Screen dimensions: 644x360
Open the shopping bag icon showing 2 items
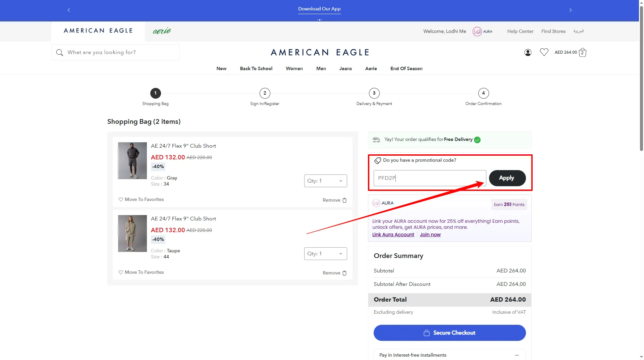pos(583,52)
